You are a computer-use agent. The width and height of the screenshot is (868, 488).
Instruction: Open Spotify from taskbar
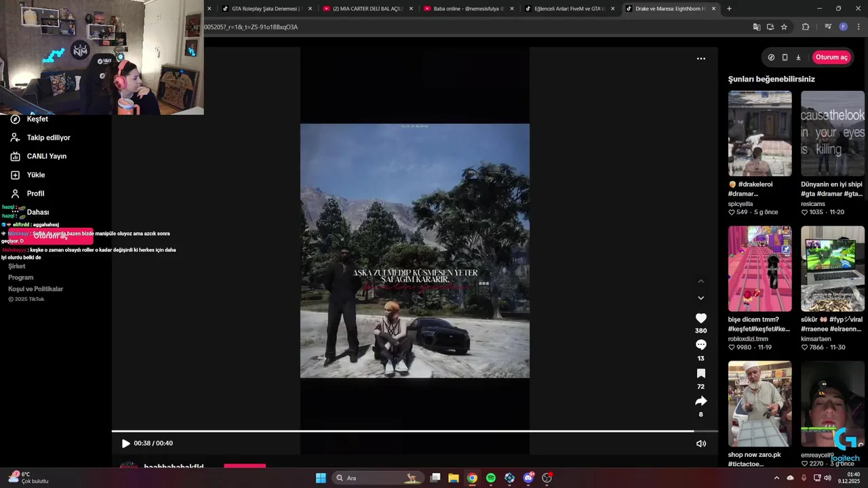click(x=491, y=478)
